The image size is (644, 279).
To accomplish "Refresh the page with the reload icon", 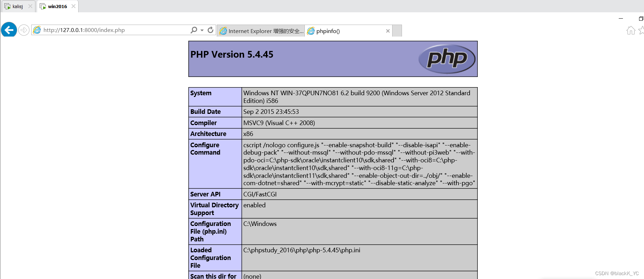I will click(x=210, y=30).
